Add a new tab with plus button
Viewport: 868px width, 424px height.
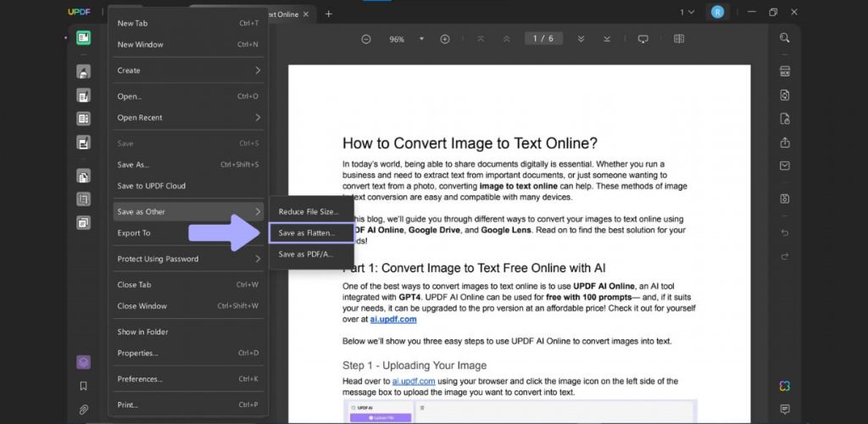tap(329, 14)
